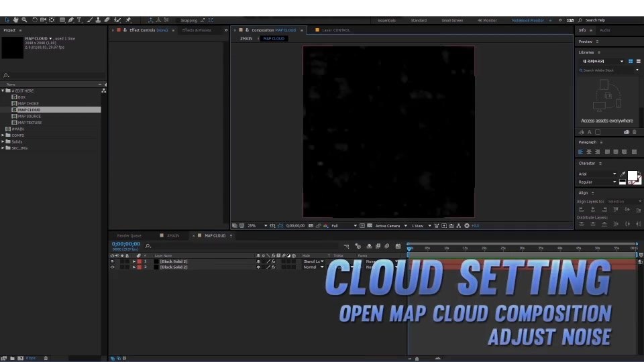
Task: Open the Active Camera dropdown
Action: (x=390, y=226)
